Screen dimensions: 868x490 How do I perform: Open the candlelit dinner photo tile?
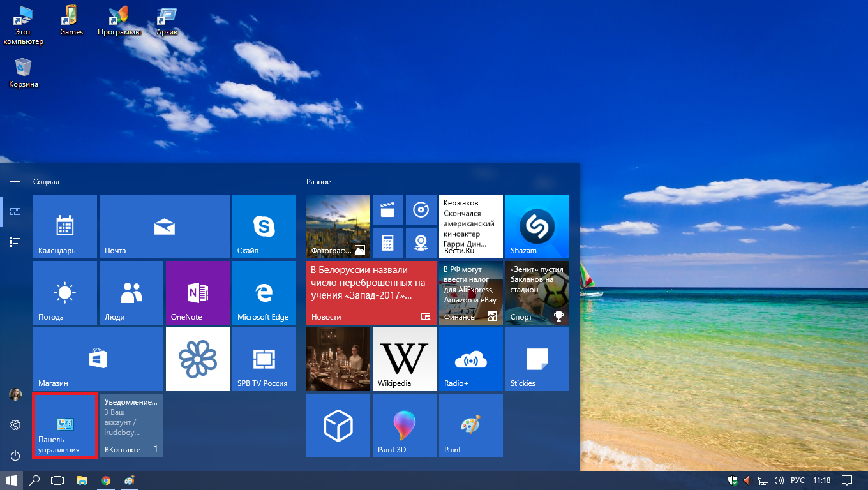coord(338,359)
